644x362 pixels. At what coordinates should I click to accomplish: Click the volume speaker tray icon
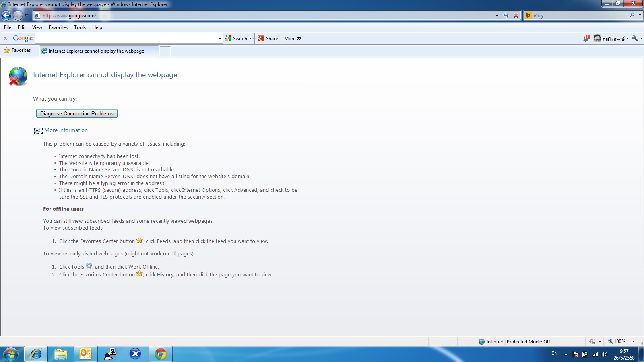pyautogui.click(x=604, y=354)
